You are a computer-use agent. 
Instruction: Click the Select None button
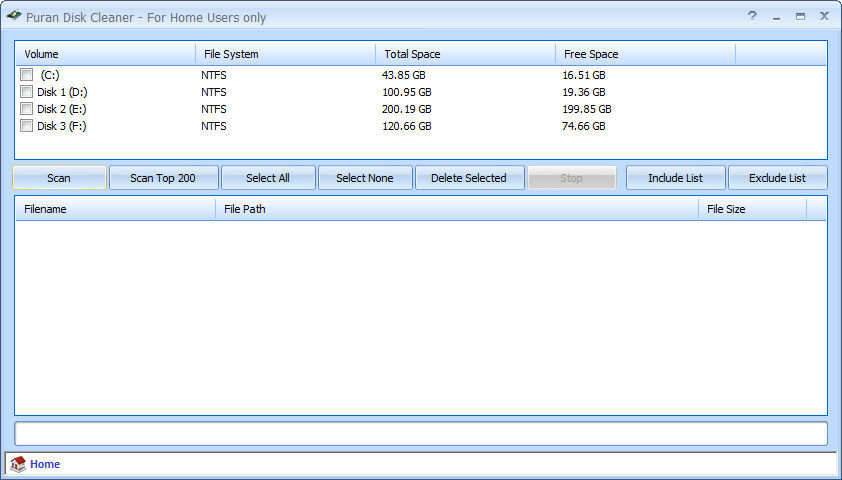click(365, 178)
